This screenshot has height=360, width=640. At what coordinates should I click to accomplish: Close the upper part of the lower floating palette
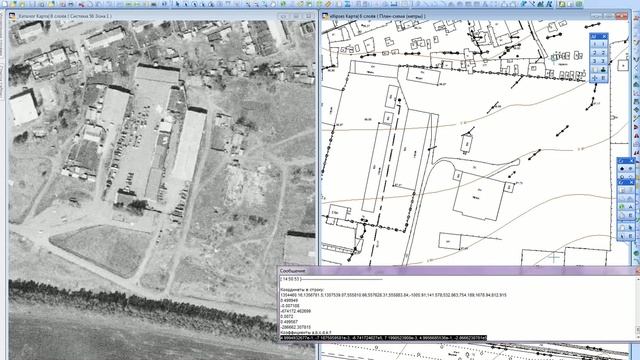point(631,160)
